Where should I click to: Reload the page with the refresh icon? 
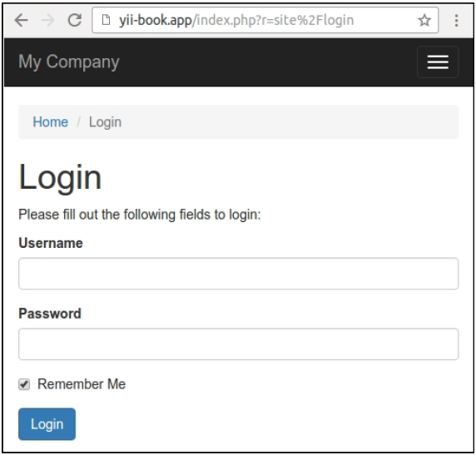pyautogui.click(x=75, y=20)
